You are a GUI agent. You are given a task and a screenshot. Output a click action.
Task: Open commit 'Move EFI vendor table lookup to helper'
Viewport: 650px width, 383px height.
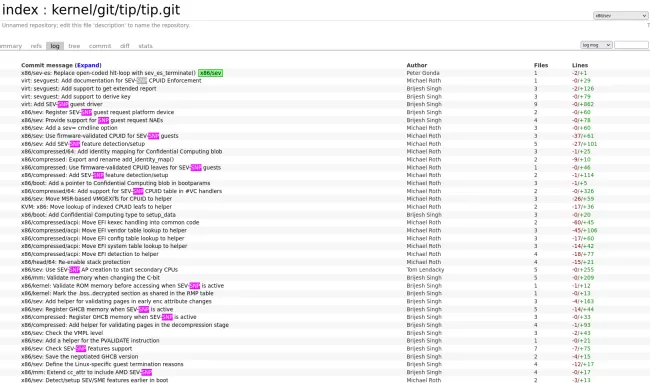(104, 230)
